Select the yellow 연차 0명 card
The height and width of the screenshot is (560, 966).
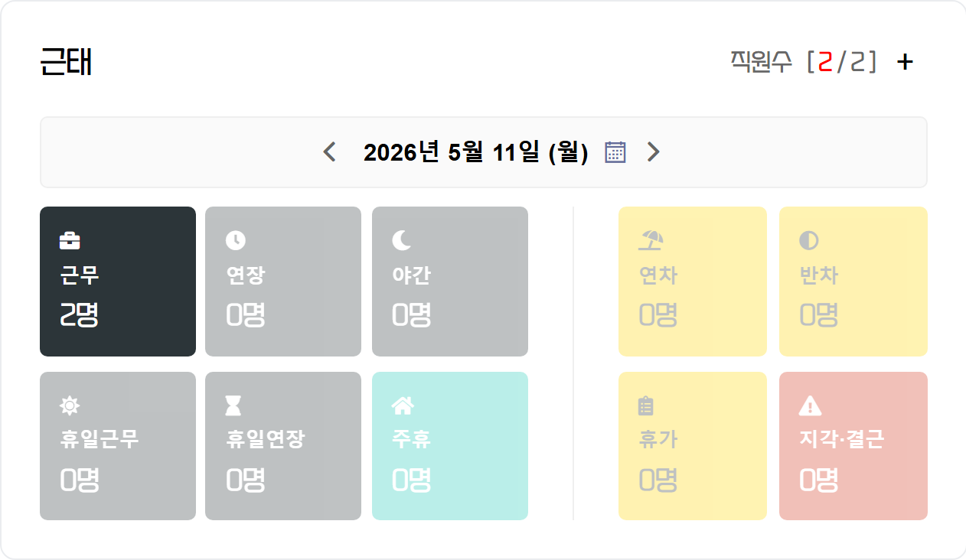(x=693, y=282)
